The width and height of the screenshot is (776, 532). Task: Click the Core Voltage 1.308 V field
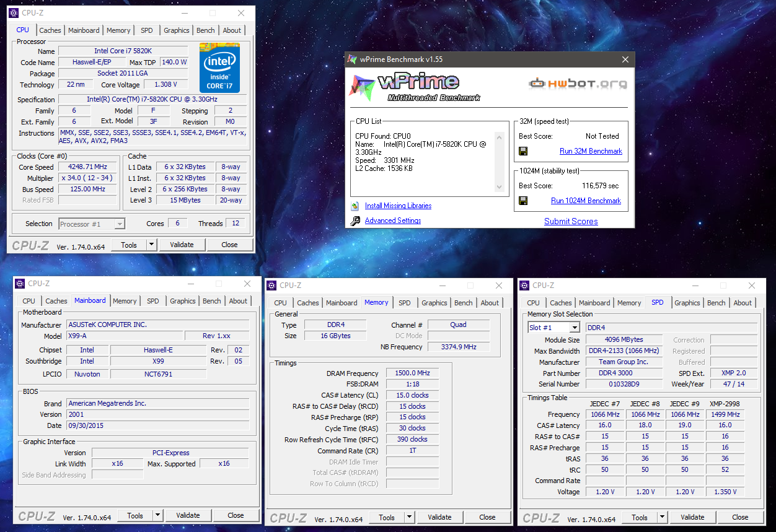tap(166, 84)
